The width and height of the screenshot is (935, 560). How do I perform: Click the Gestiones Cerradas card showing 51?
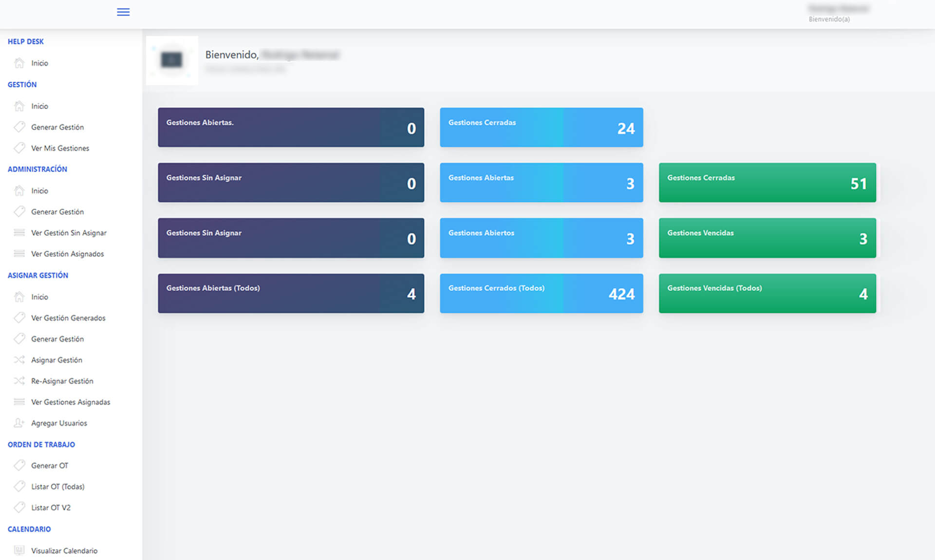(x=767, y=183)
